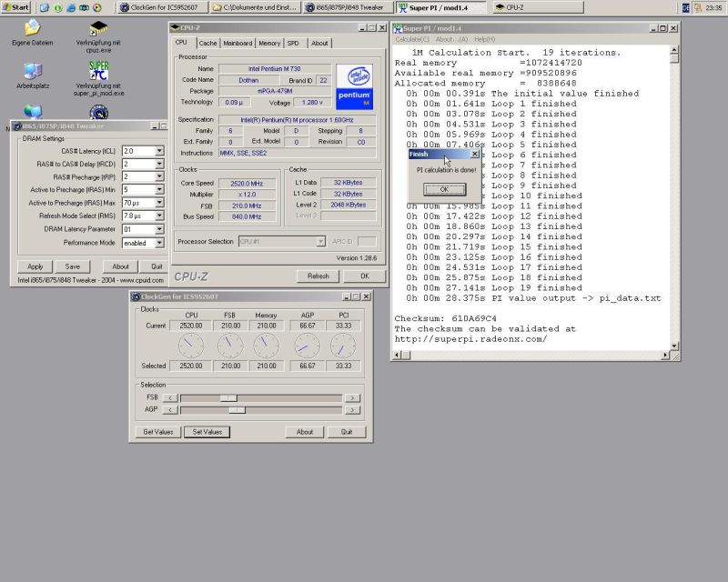Screen dimensions: 728x582
Task: Expand the CAS# Latency dropdown
Action: [159, 151]
